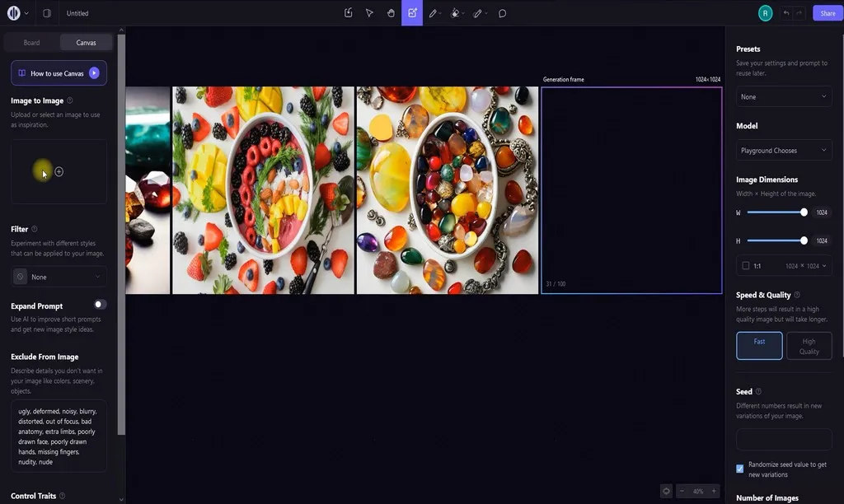
Task: Open the generation frame tool
Action: (x=412, y=13)
